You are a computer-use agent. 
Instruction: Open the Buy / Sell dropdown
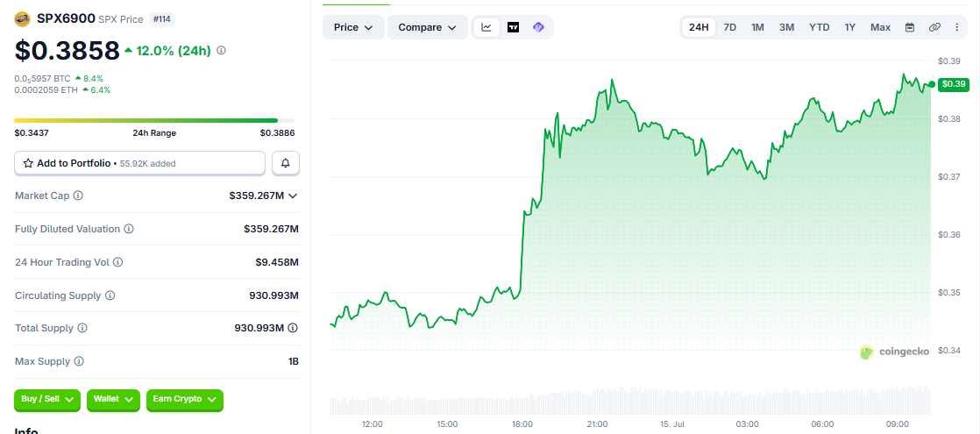(x=47, y=400)
